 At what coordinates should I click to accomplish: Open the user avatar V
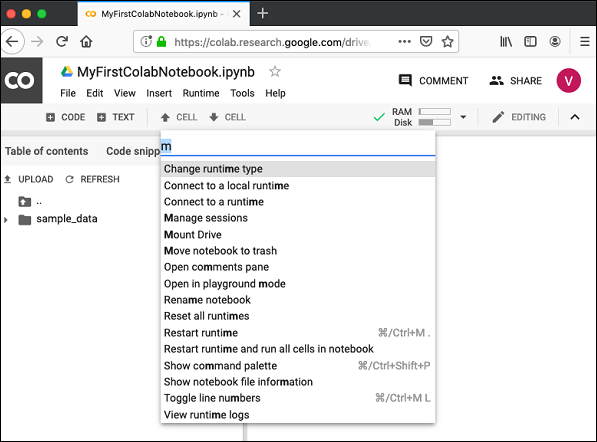tap(568, 80)
